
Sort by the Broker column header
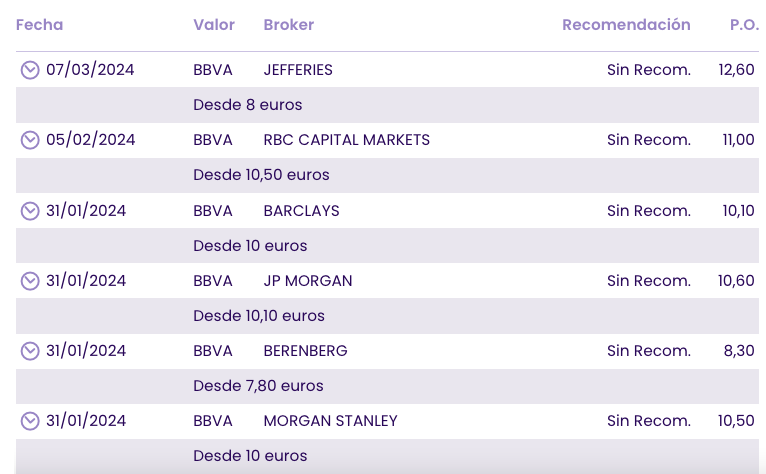[x=288, y=25]
